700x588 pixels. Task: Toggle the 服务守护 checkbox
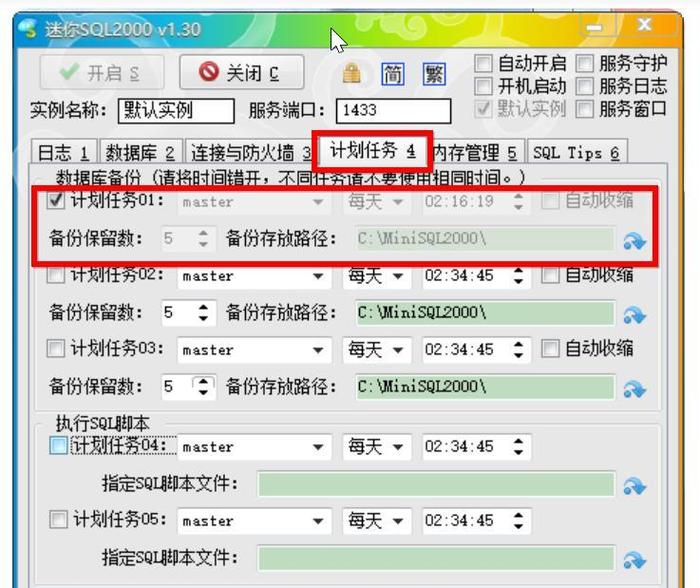point(585,63)
